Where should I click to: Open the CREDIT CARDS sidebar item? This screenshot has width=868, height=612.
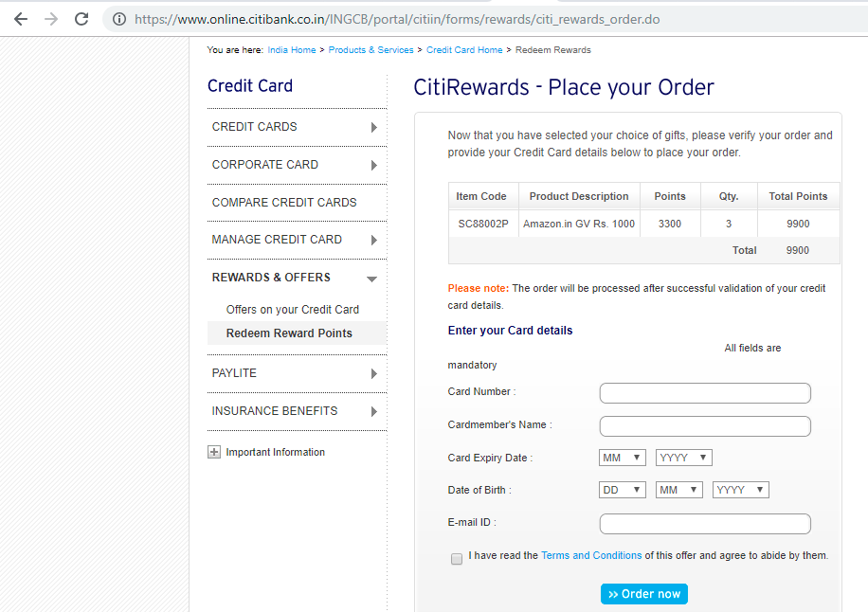(x=254, y=127)
